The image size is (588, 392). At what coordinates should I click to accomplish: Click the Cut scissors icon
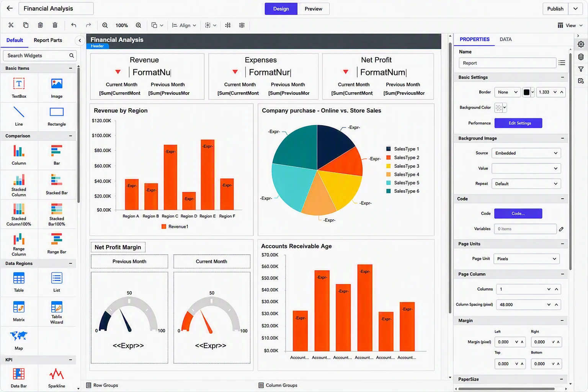click(11, 25)
